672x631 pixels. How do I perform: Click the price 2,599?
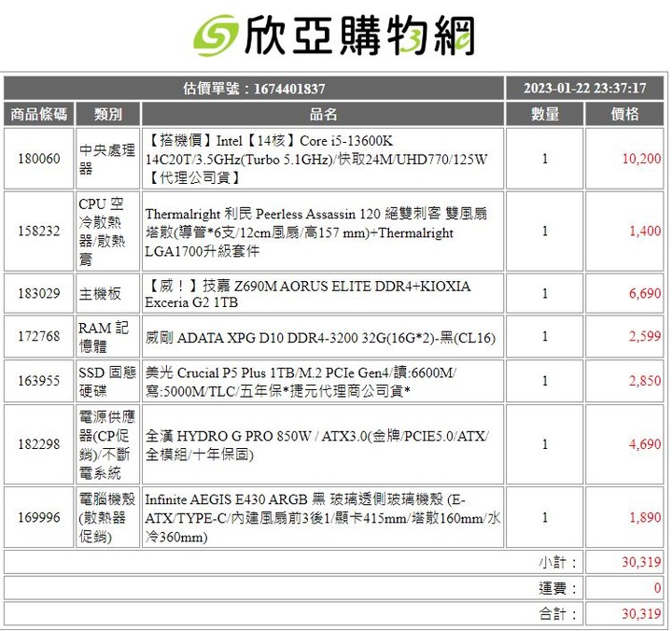click(645, 337)
